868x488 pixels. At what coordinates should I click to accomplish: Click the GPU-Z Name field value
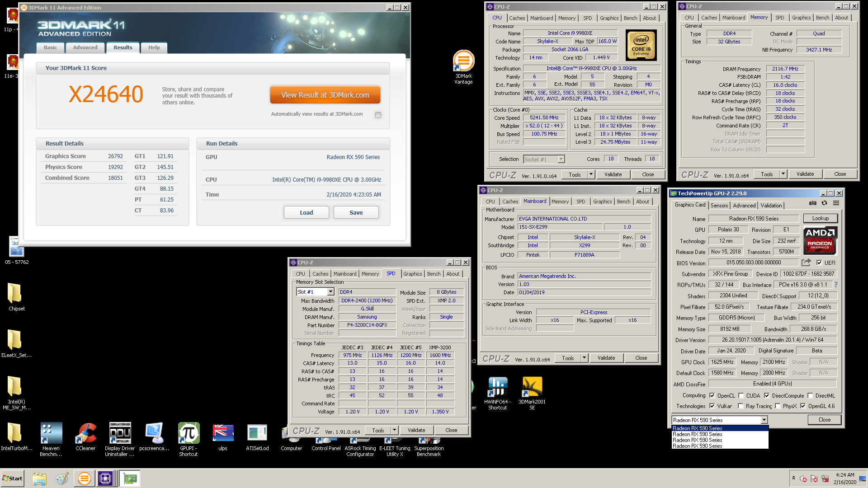[754, 219]
